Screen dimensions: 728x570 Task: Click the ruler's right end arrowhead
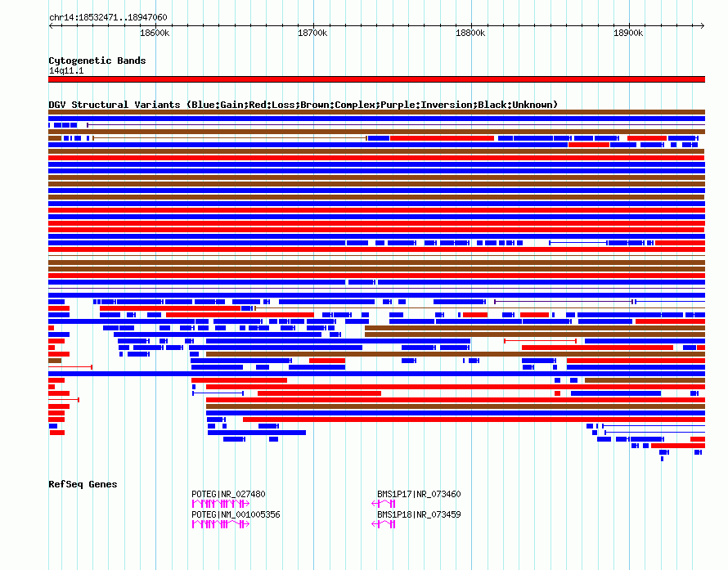point(703,25)
